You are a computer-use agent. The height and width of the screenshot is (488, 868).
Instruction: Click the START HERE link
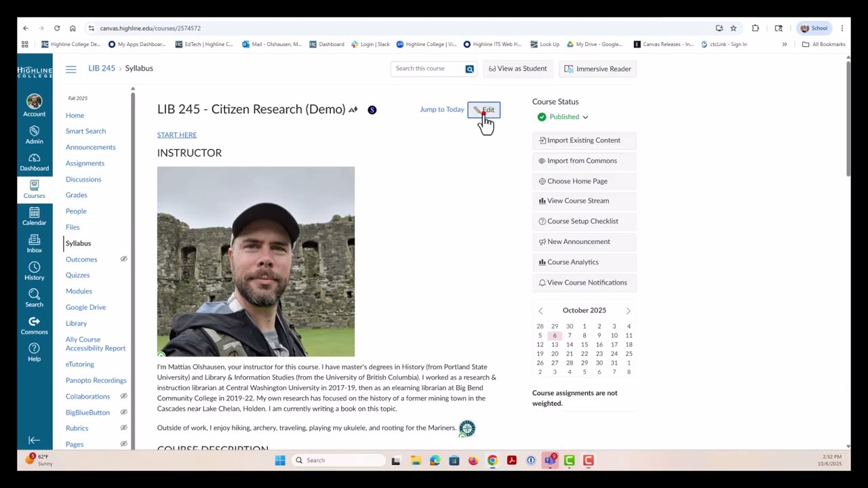177,135
